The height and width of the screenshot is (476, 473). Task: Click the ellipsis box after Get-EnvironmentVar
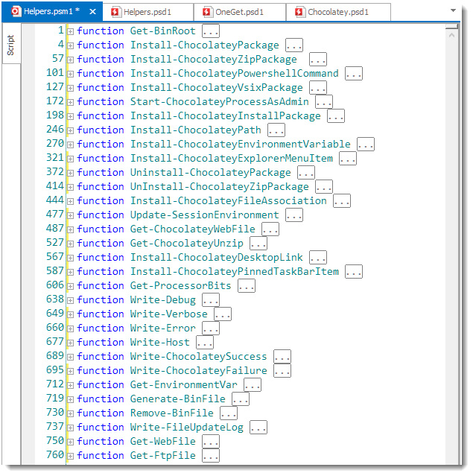pos(253,385)
